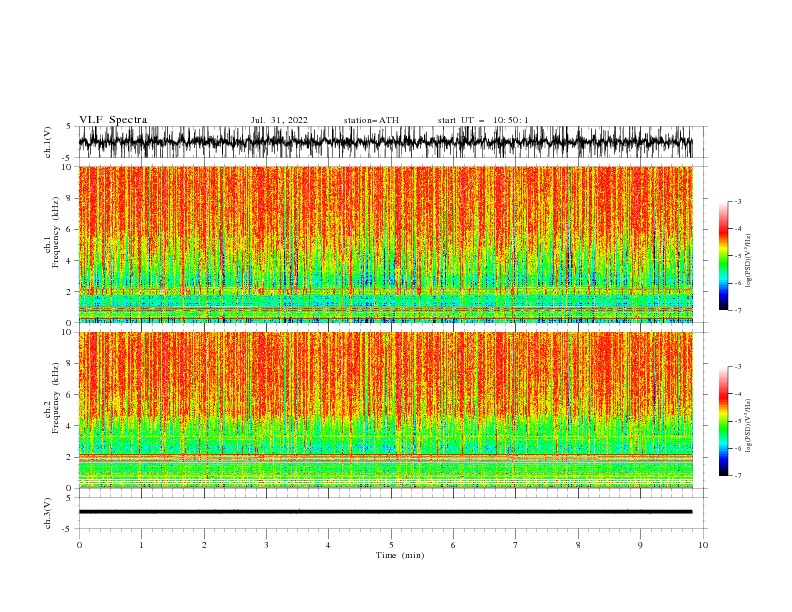This screenshot has height=612, width=792.
Task: Click the time axis tick label "7"
Action: tap(516, 545)
